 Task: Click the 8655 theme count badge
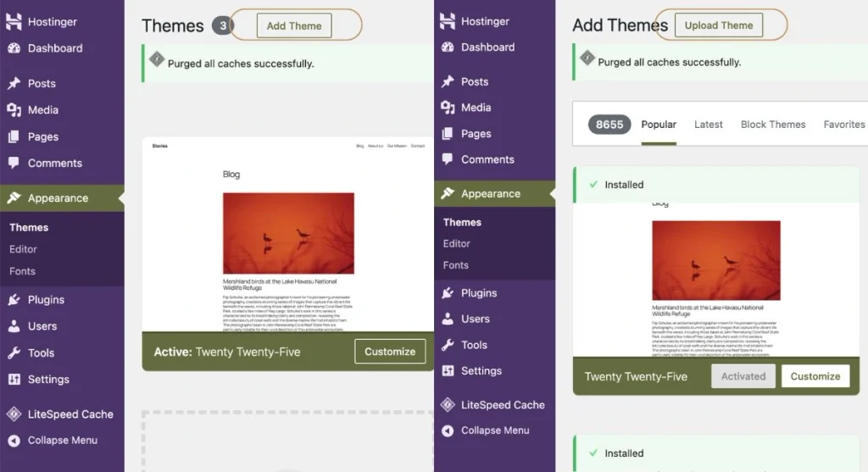coord(609,125)
